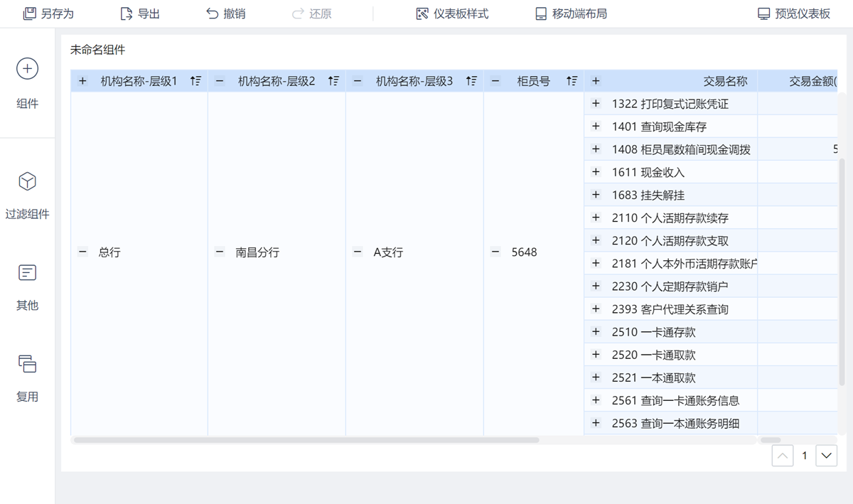The image size is (853, 504).
Task: Open 移动端布局 mobile layout
Action: [x=571, y=14]
